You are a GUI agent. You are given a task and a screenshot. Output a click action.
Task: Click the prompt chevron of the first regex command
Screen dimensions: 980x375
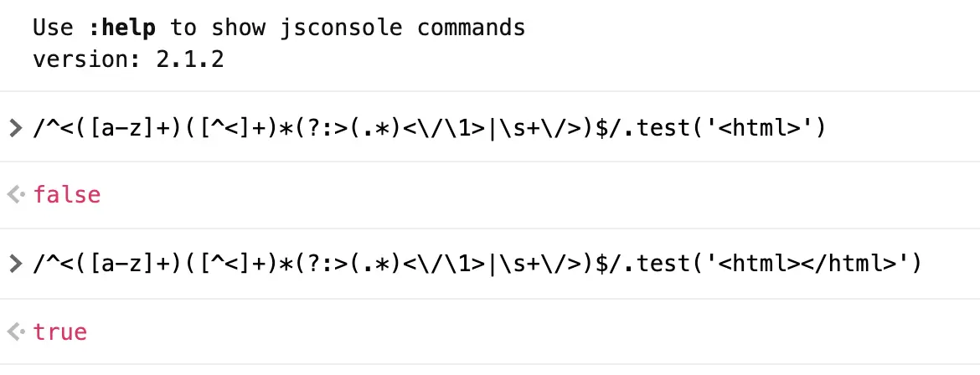15,129
